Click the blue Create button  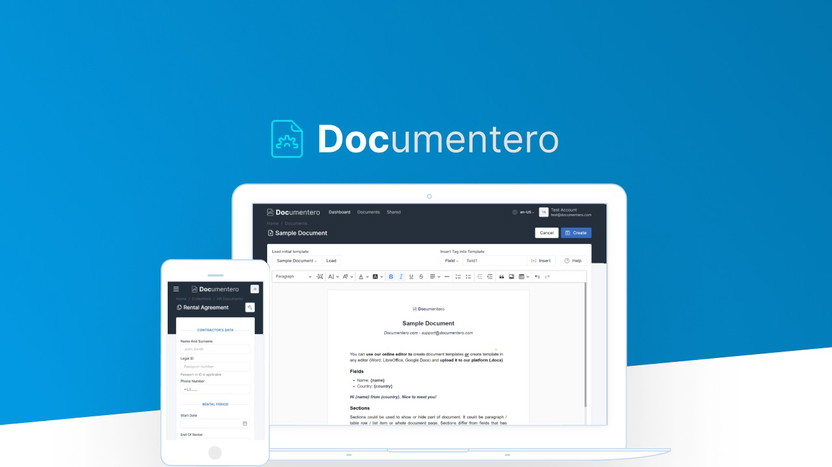(x=576, y=233)
